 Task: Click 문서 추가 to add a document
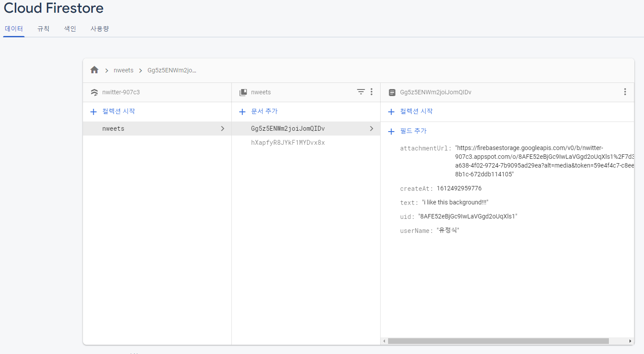[264, 111]
